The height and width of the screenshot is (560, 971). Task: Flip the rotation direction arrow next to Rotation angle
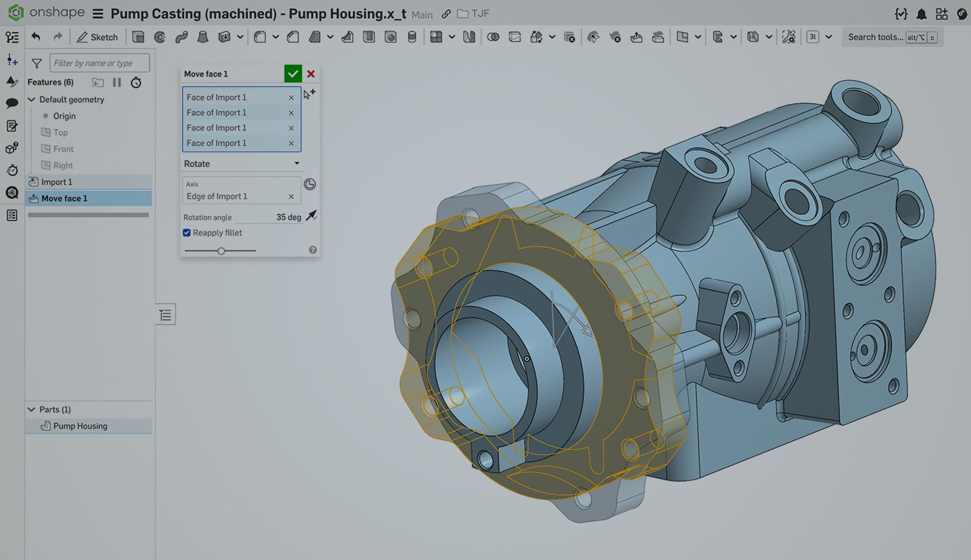pyautogui.click(x=311, y=215)
